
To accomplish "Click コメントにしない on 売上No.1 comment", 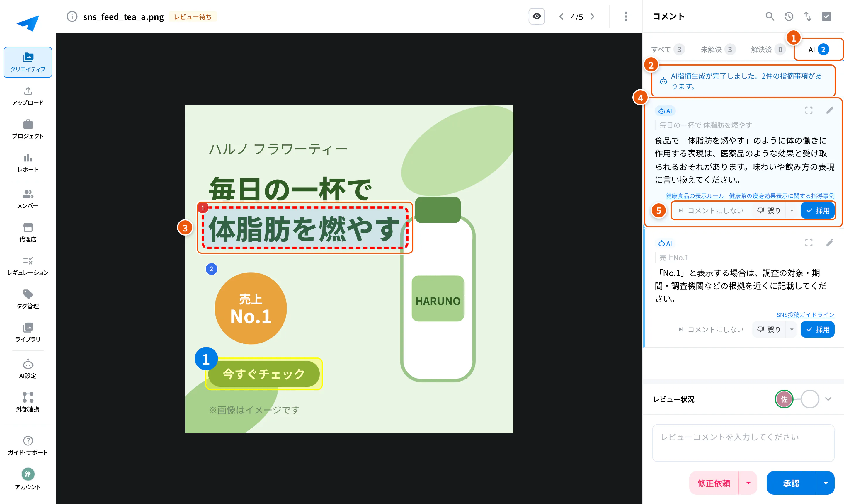I will tap(711, 329).
